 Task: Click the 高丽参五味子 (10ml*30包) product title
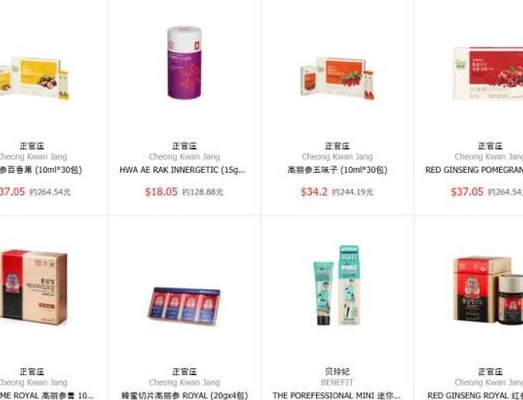coord(337,170)
